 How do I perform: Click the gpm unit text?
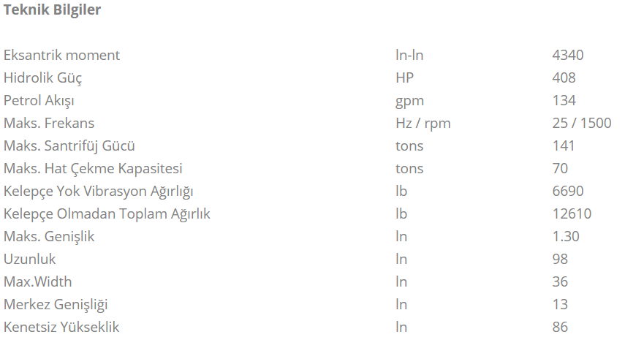409,101
